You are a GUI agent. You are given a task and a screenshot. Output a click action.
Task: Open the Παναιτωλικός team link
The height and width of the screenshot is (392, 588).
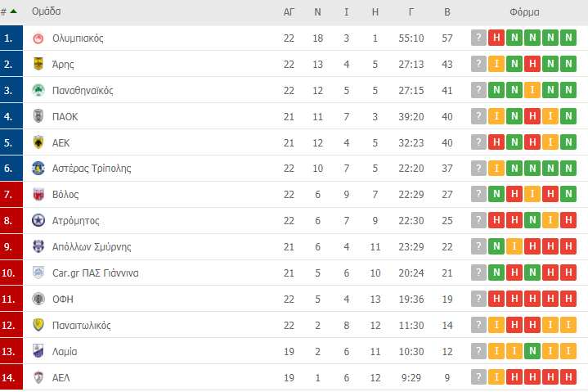pyautogui.click(x=81, y=326)
